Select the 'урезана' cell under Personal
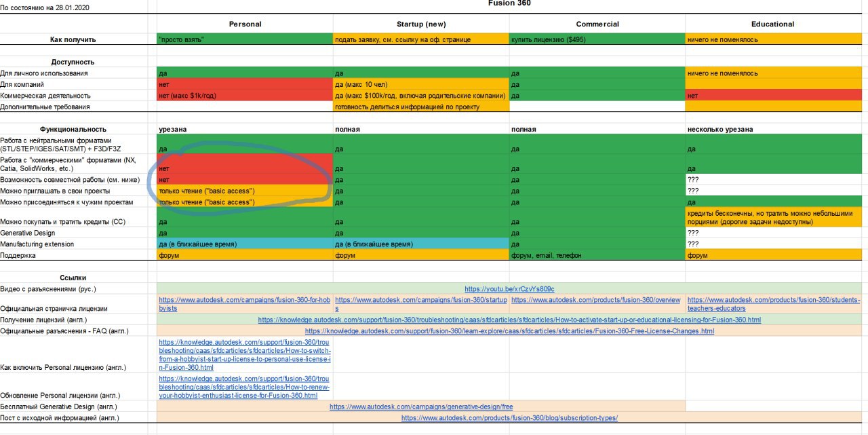Image resolution: width=868 pixels, height=435 pixels. pos(245,129)
